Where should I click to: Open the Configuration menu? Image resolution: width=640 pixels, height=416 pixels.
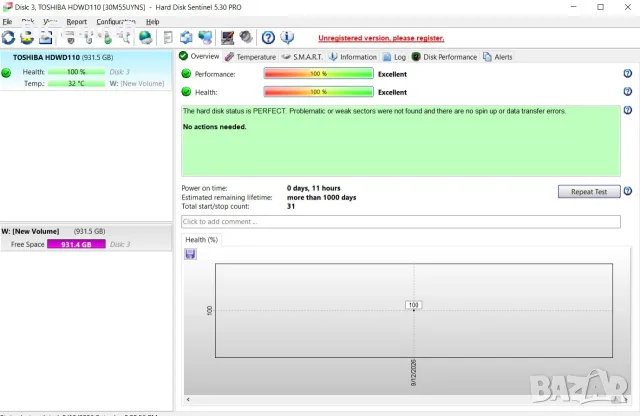(x=116, y=22)
